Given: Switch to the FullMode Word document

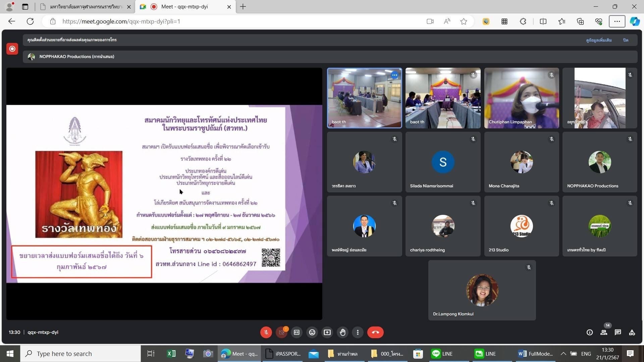Looking at the screenshot, I should 535,354.
